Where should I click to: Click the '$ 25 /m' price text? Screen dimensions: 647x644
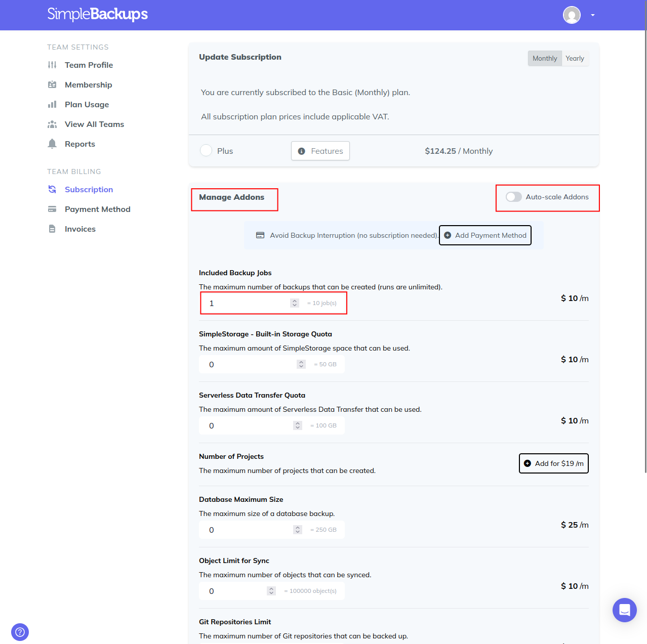575,525
